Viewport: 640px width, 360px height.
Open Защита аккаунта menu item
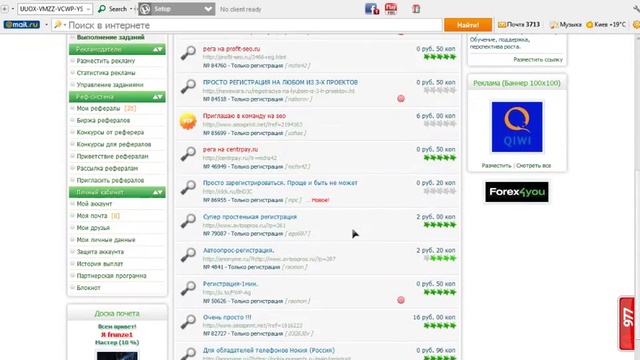[x=100, y=252]
